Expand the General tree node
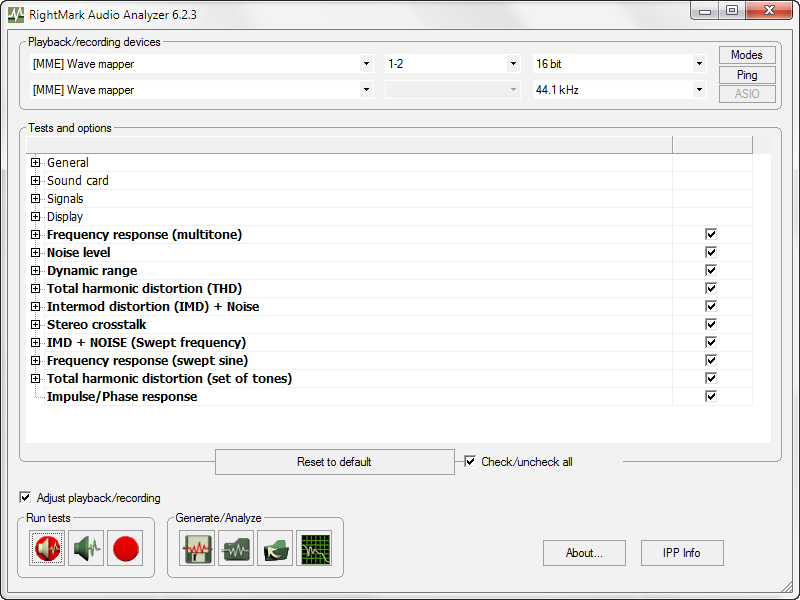The height and width of the screenshot is (600, 800). tap(35, 162)
